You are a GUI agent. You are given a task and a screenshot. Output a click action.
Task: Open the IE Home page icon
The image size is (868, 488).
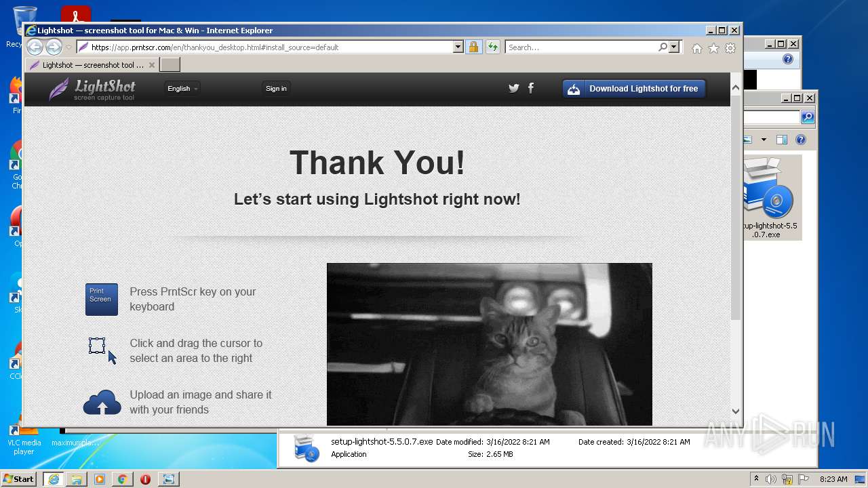pyautogui.click(x=697, y=48)
